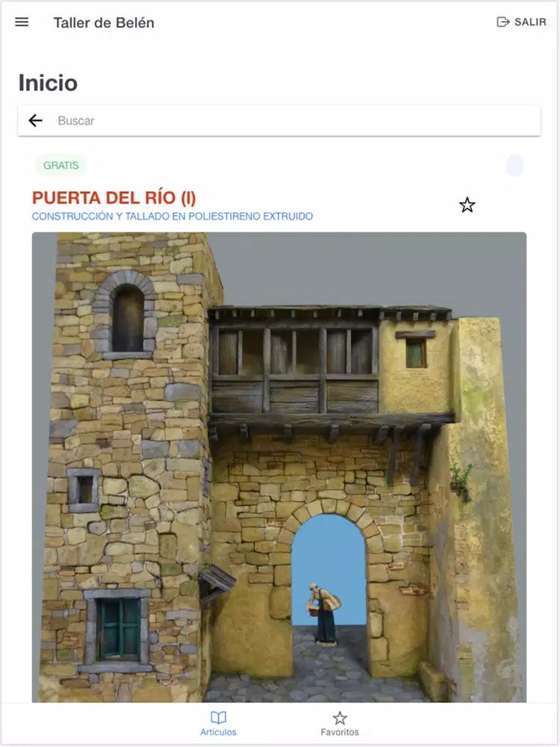Mark PUERTA DEL RÍO as favorite star
The width and height of the screenshot is (560, 747).
point(467,205)
